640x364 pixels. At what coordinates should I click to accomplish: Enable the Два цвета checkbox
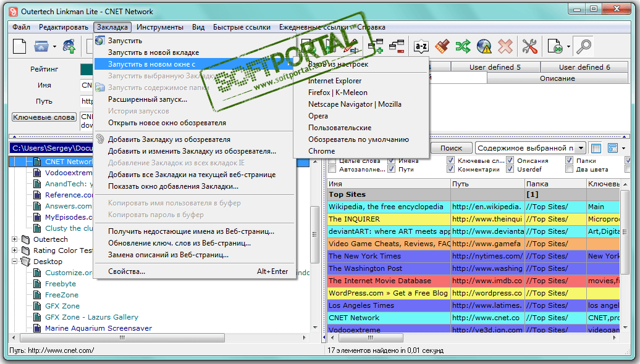569,169
